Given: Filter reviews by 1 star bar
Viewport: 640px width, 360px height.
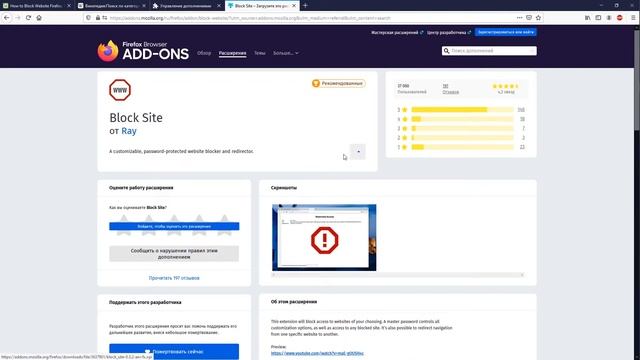Looking at the screenshot, I should pos(461,147).
